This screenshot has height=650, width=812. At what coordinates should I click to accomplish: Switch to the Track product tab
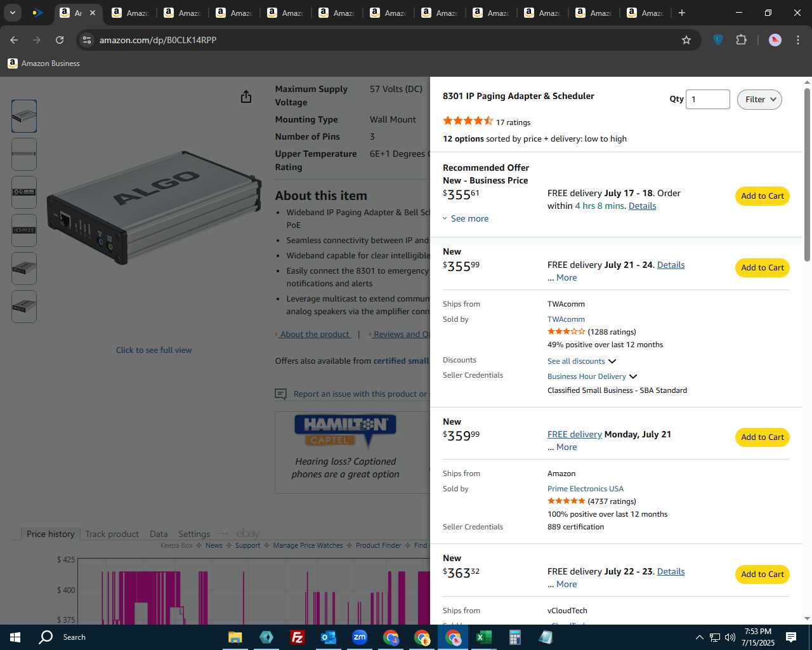(112, 534)
